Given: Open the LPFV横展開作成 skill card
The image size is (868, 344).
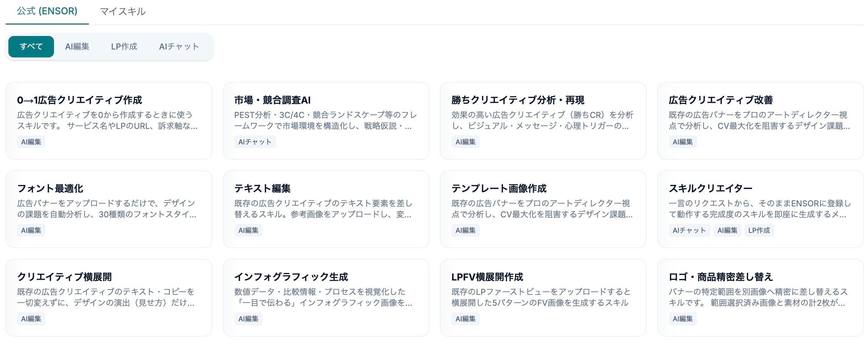Looking at the screenshot, I should 543,298.
